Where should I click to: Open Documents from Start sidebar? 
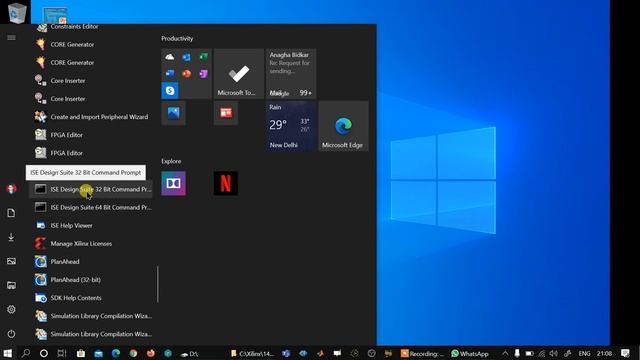coord(11,213)
